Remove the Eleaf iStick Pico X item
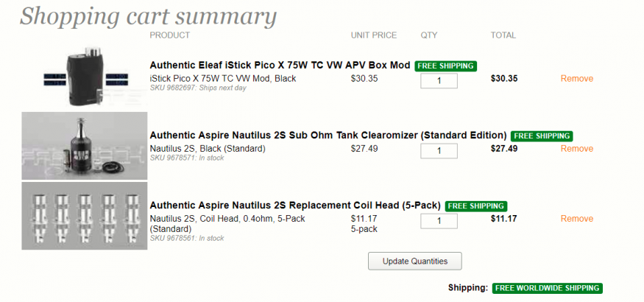The width and height of the screenshot is (644, 302). coord(576,79)
